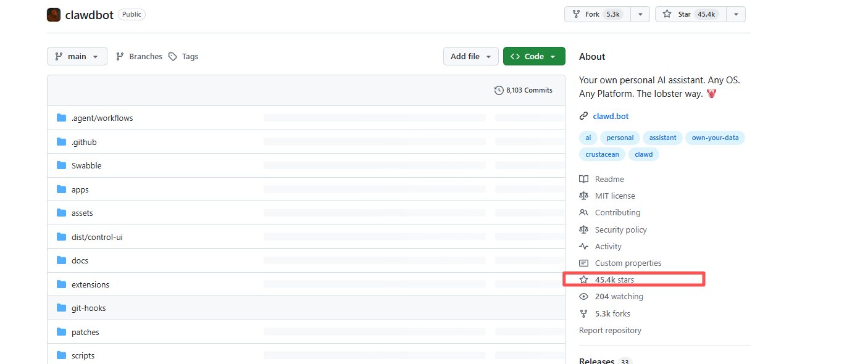The width and height of the screenshot is (868, 364).
Task: Click the apps folder icon
Action: click(61, 189)
